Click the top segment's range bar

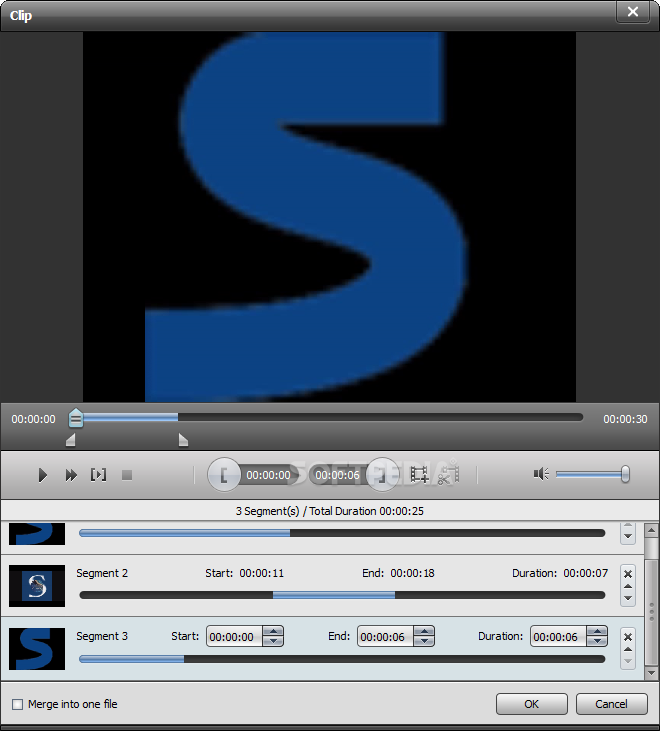click(342, 533)
